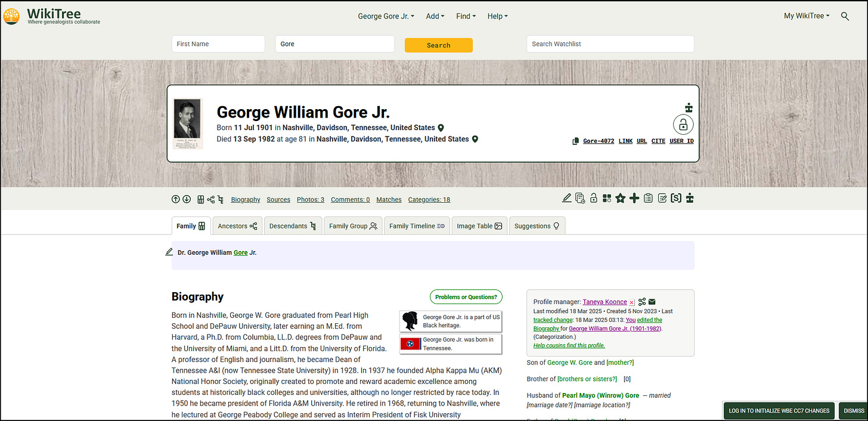Open Pearl Mayo (Winrow) Gore link
The height and width of the screenshot is (421, 868).
600,395
